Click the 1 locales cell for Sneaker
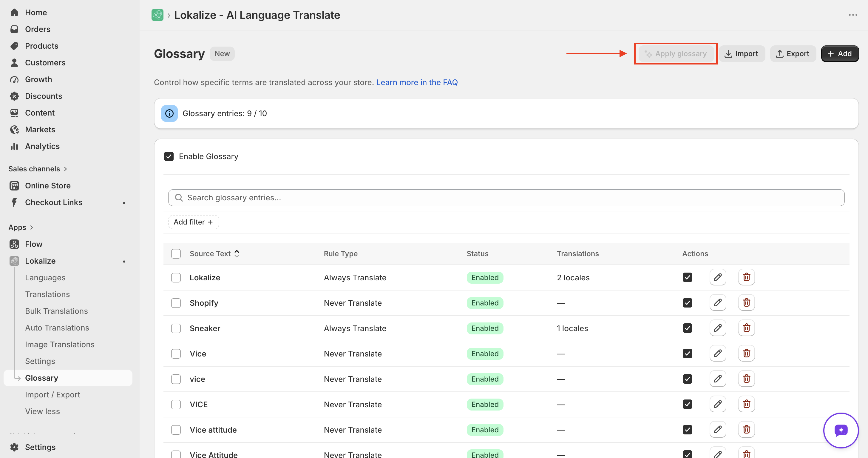 (572, 328)
